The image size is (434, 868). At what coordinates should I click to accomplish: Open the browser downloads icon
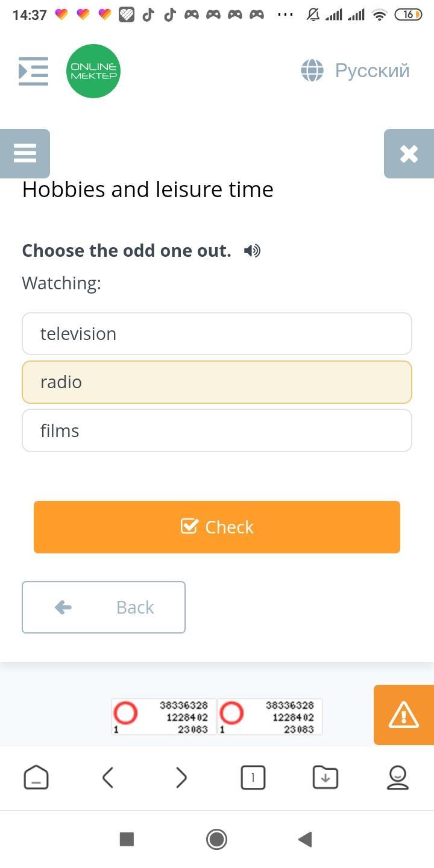click(x=325, y=778)
